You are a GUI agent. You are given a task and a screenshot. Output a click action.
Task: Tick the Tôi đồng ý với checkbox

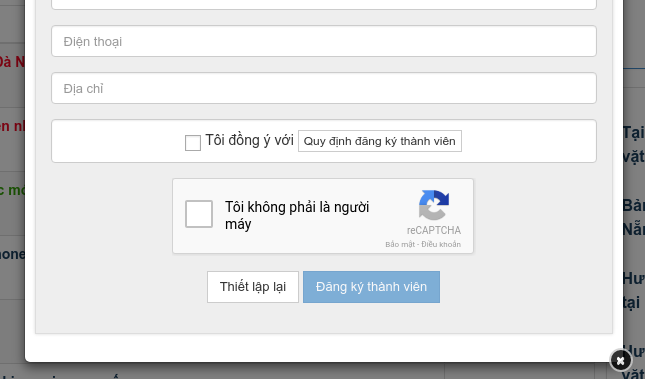click(193, 143)
